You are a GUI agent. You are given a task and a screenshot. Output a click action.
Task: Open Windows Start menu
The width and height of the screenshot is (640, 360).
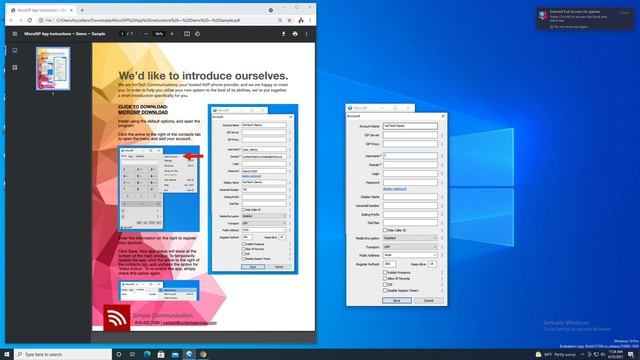coord(7,354)
